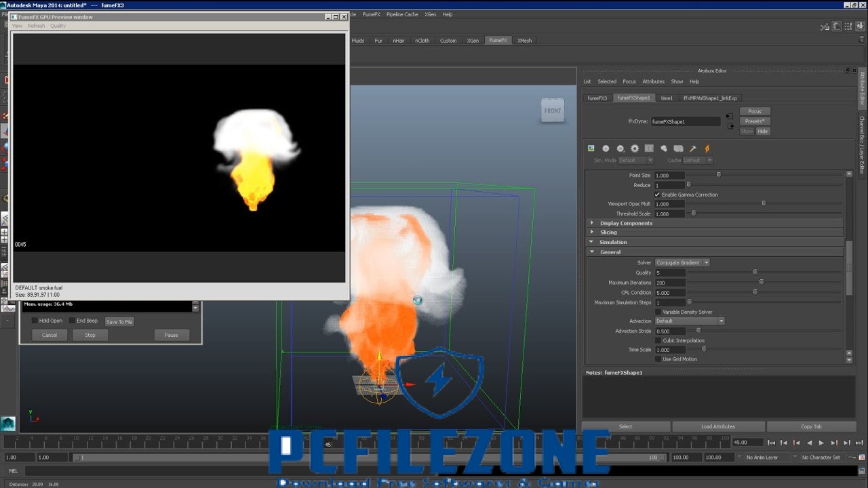This screenshot has width=868, height=488.
Task: Enable the End Beep checkbox
Action: click(x=73, y=321)
